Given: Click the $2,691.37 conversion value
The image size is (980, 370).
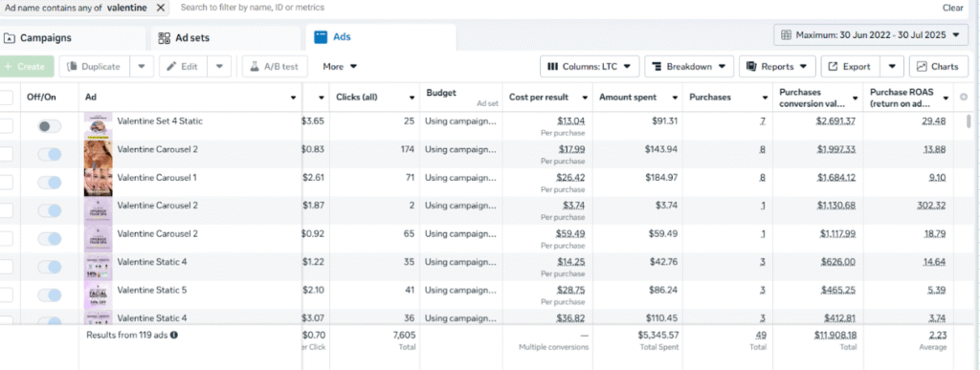Looking at the screenshot, I should [x=835, y=121].
